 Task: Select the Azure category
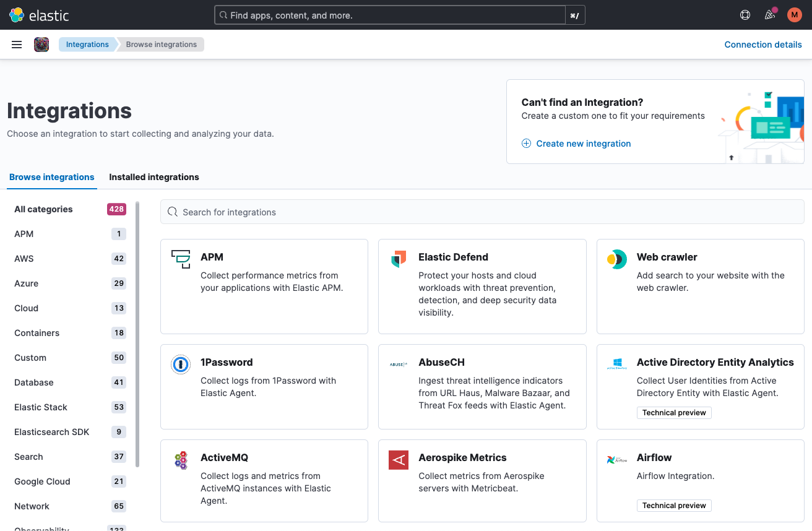click(70, 283)
